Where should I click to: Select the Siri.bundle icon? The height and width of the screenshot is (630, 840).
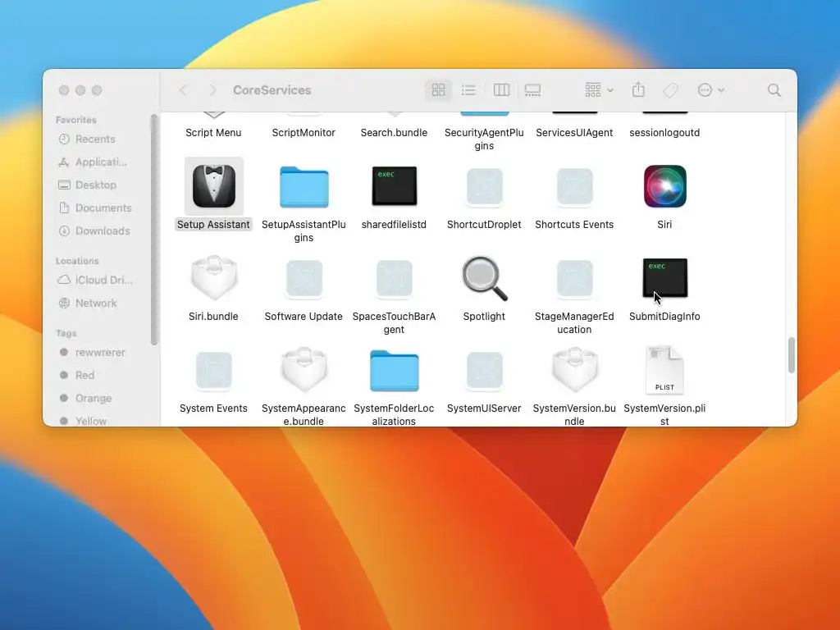[214, 278]
